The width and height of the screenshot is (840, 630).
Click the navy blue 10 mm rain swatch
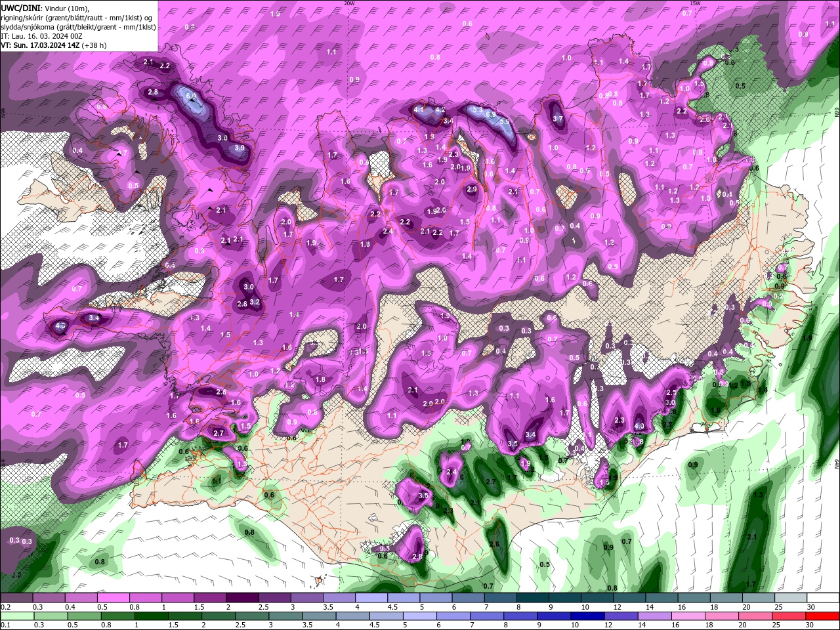coord(586,616)
